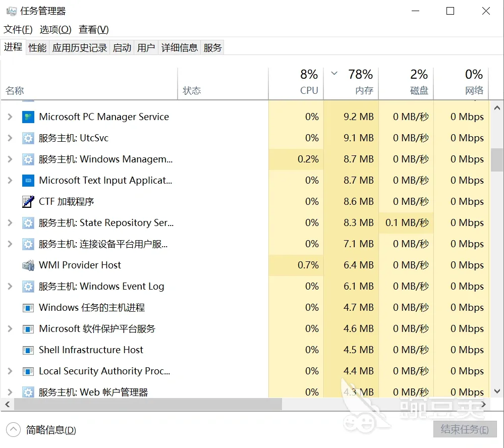504x448 pixels.
Task: Click the Microsoft PC Manager Service icon
Action: 28,117
